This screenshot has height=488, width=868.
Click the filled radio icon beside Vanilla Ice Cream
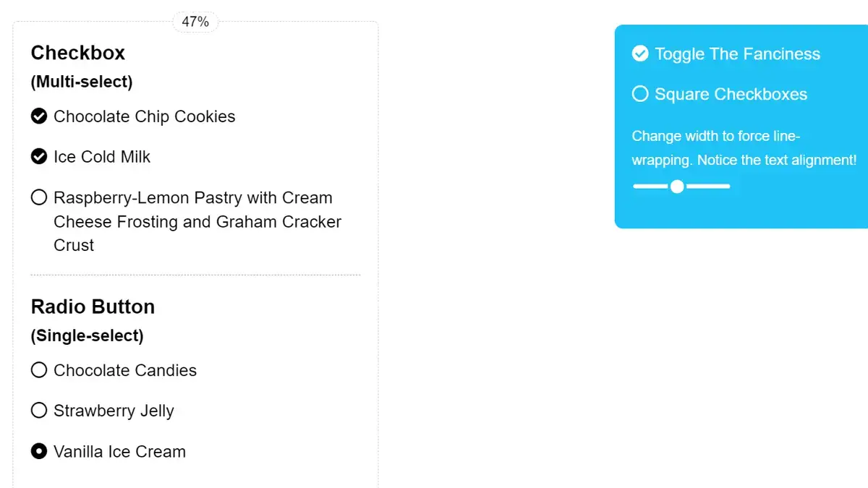(38, 450)
